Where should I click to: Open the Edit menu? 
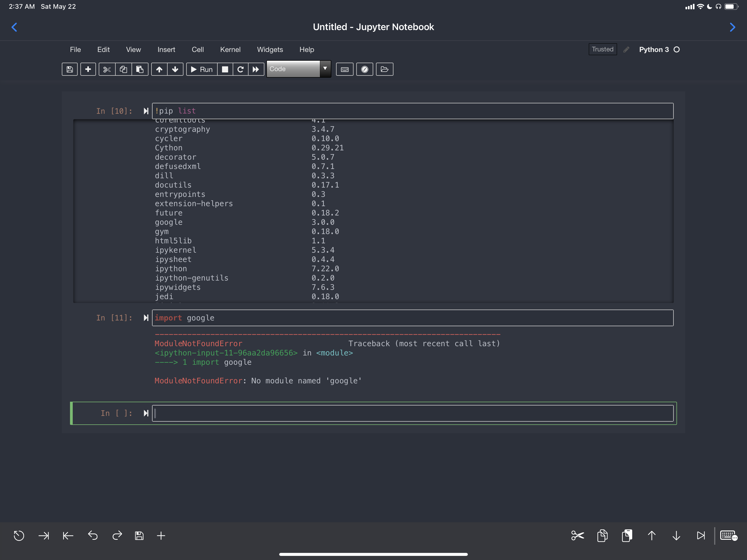point(103,49)
